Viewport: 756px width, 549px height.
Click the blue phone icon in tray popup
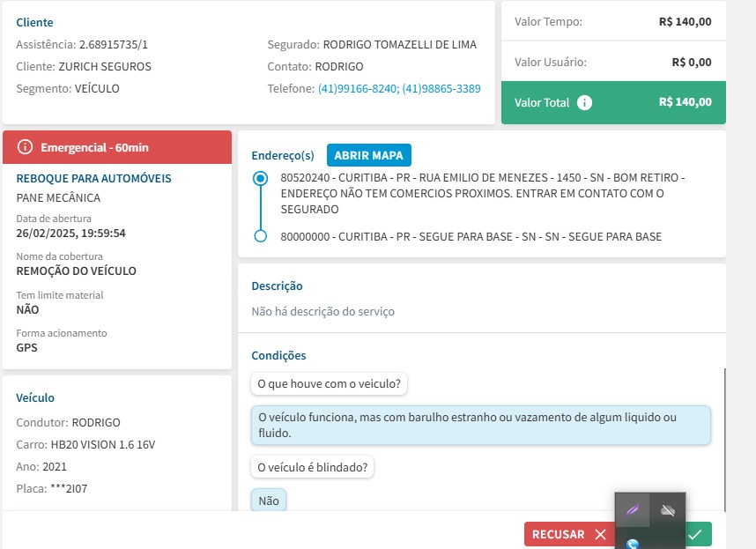[632, 543]
